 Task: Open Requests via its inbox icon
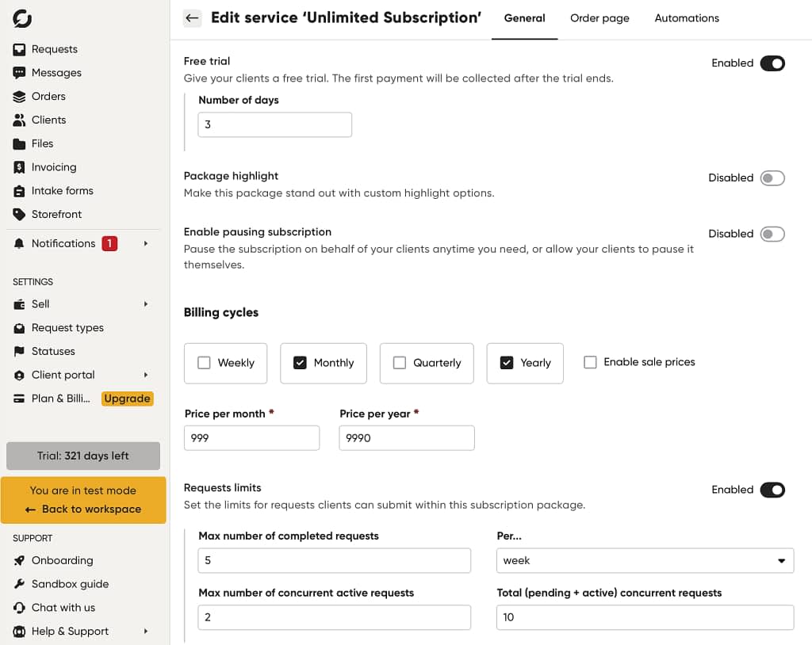(x=19, y=50)
